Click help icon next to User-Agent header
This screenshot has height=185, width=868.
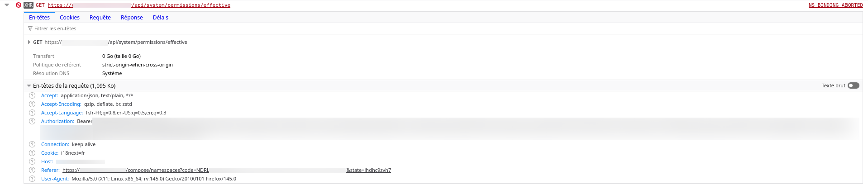pos(32,179)
